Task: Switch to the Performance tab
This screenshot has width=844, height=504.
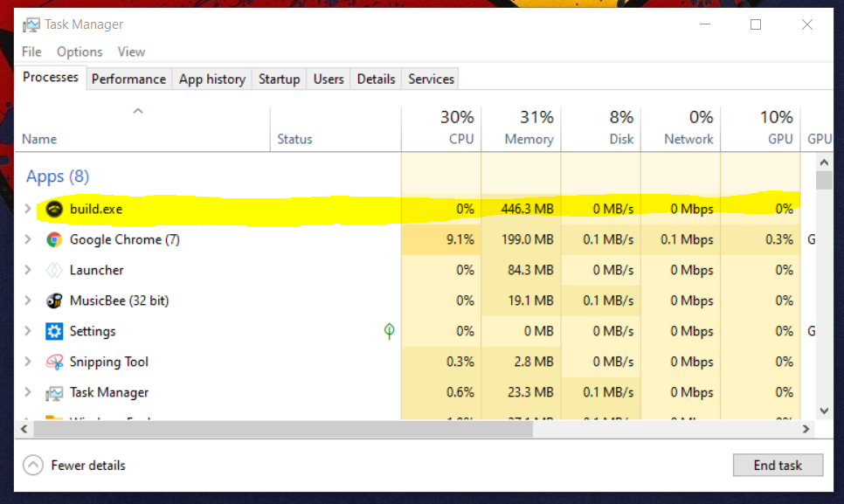Action: click(128, 79)
